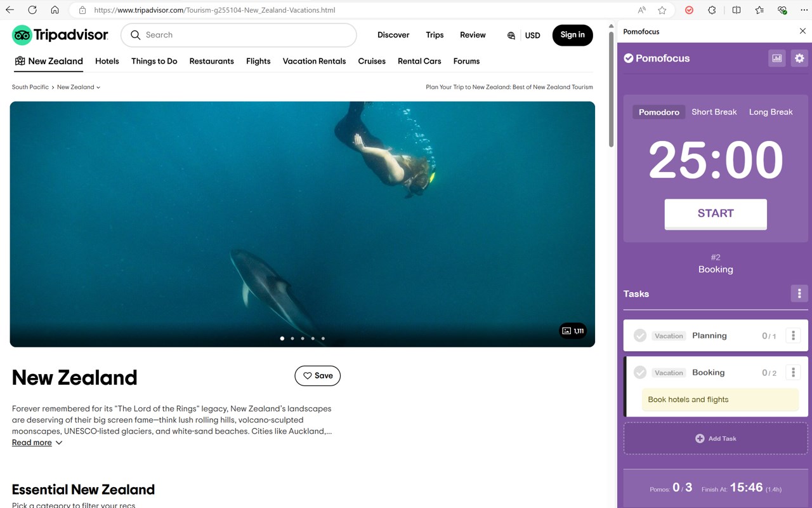Click the Tripadvisor search field
Screen dimensions: 812x508
239,35
